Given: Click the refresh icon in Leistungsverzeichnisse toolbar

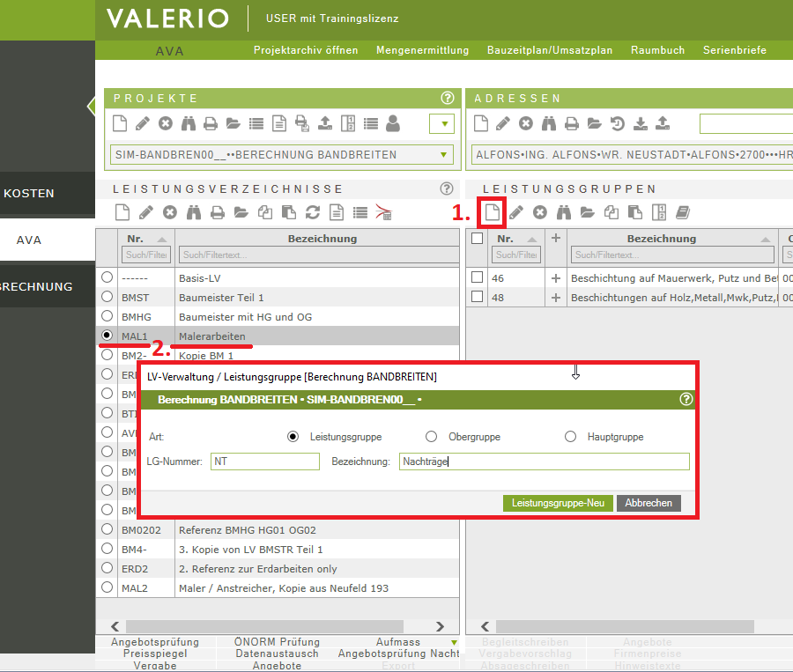Looking at the screenshot, I should (313, 212).
